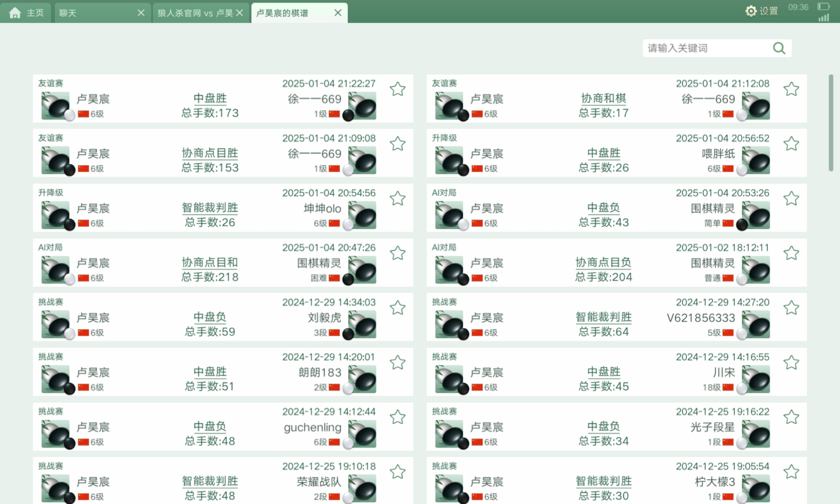Go to home via the house icon
840x504 pixels.
click(15, 13)
